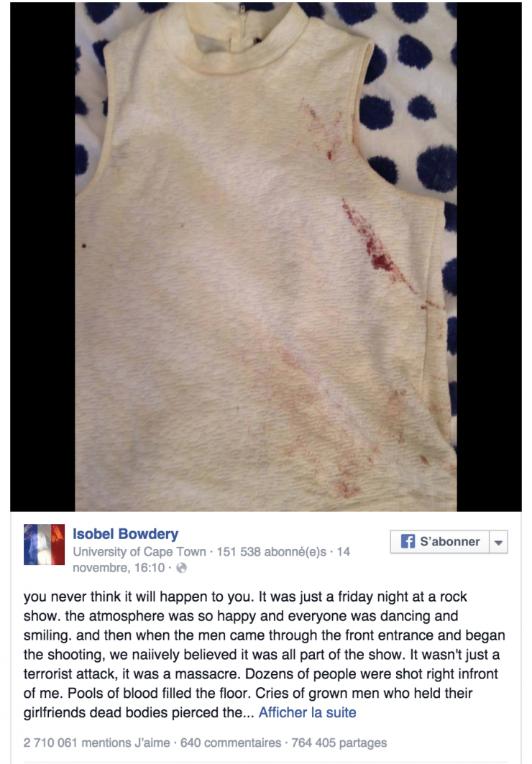Open the post timestamp novembre, 16:10
Viewport: 532px width, 764px height.
click(x=119, y=568)
